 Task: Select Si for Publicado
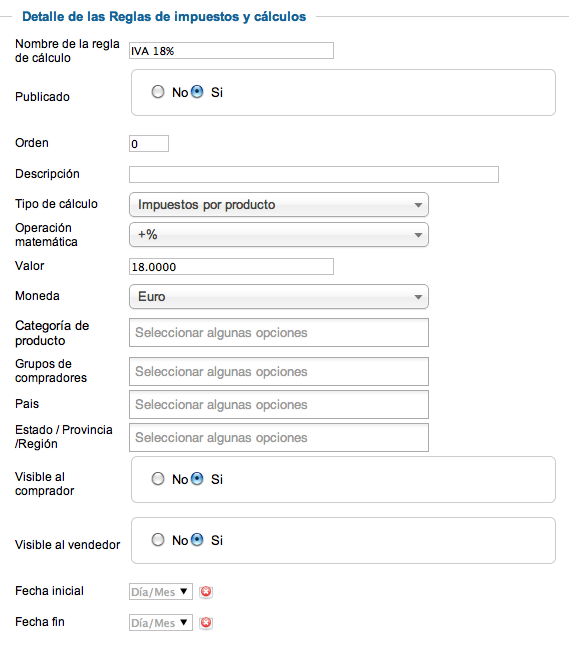click(197, 91)
